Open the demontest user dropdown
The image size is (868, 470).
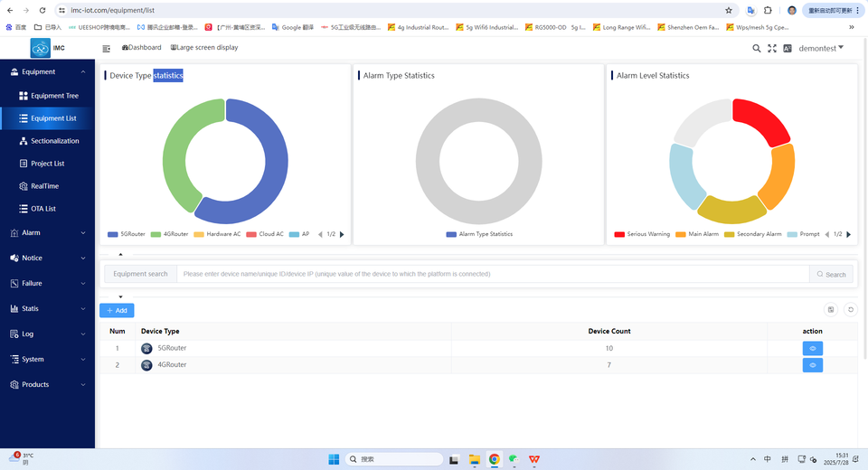point(821,48)
